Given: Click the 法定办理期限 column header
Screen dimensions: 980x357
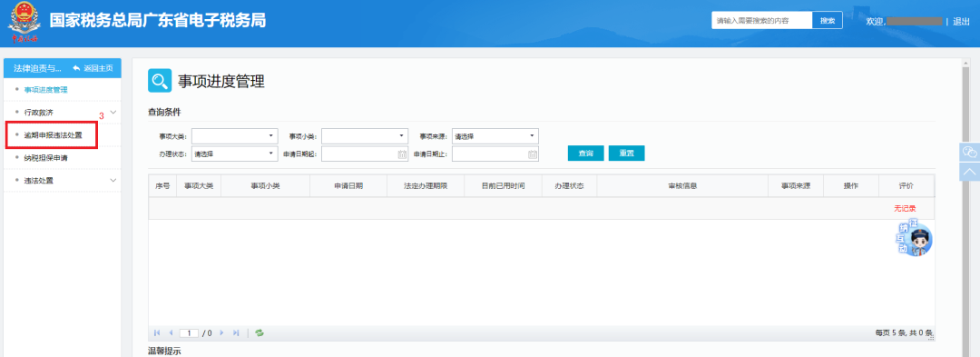Looking at the screenshot, I should click(425, 185).
